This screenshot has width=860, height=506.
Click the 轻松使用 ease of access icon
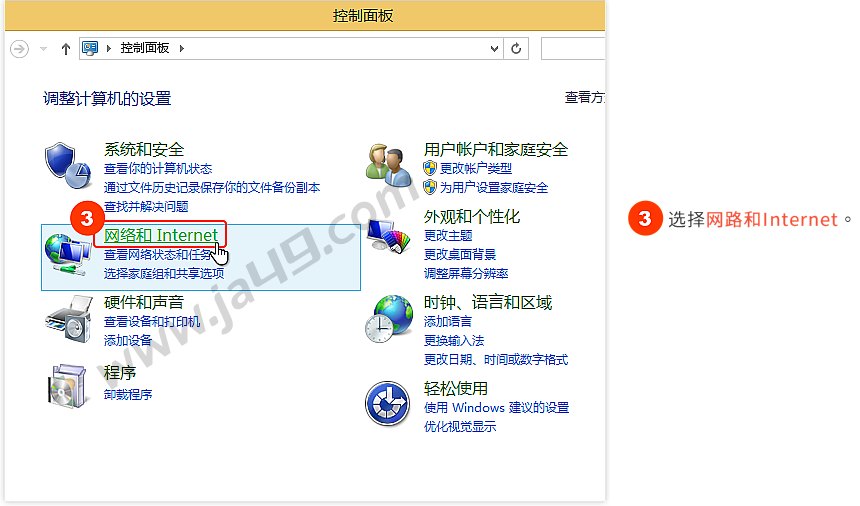coord(389,404)
